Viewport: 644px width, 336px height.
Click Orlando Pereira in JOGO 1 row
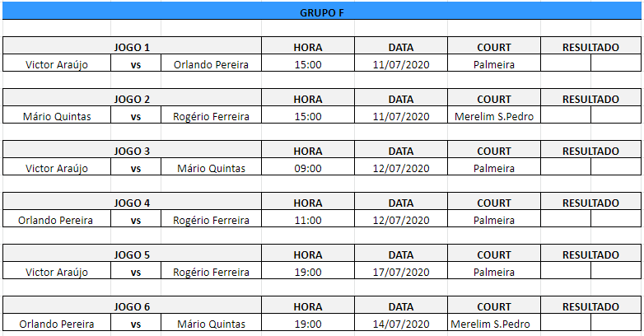pyautogui.click(x=211, y=64)
